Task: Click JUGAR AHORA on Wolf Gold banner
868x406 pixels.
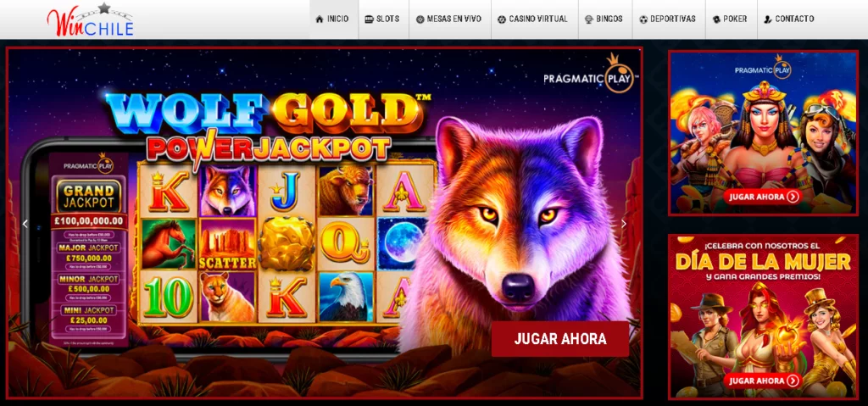Action: [x=560, y=339]
